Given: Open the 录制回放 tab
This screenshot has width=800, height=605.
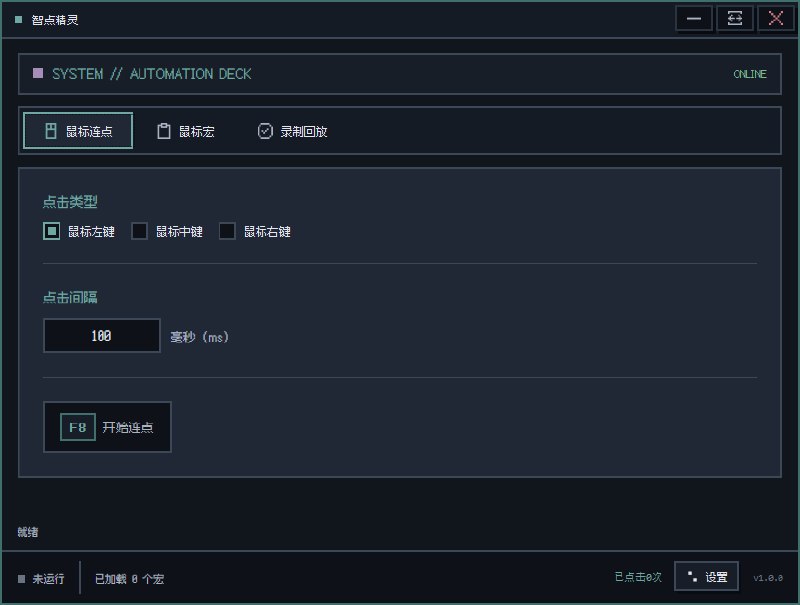Looking at the screenshot, I should [292, 131].
